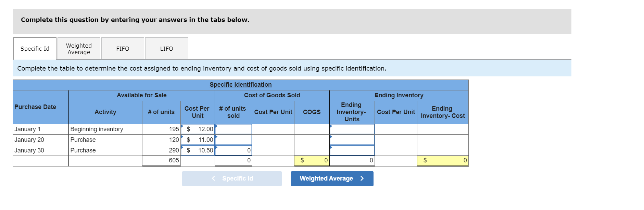
Task: Click the January 20 Purchase activity cell
Action: 105,140
